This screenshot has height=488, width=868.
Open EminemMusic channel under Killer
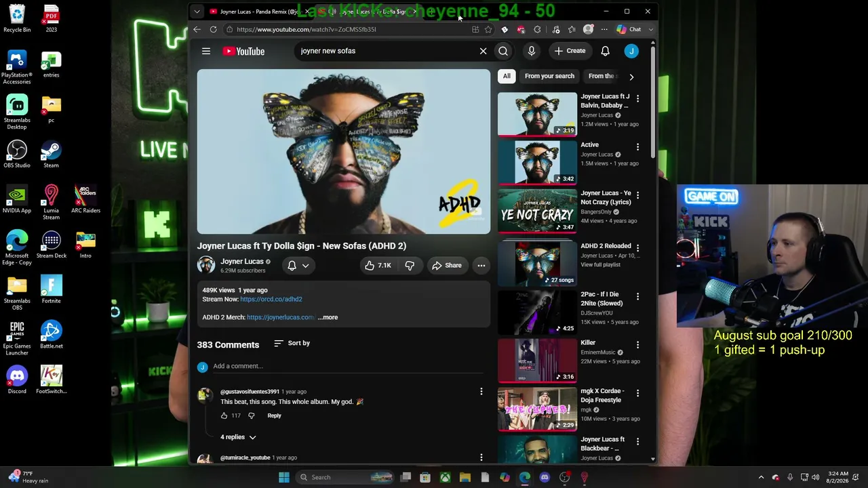click(x=597, y=352)
